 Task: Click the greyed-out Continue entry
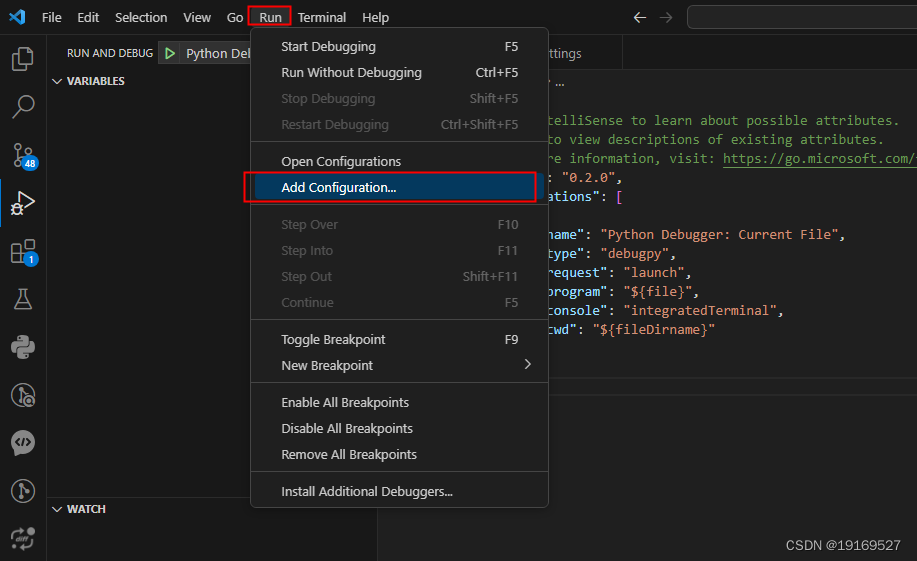click(399, 302)
